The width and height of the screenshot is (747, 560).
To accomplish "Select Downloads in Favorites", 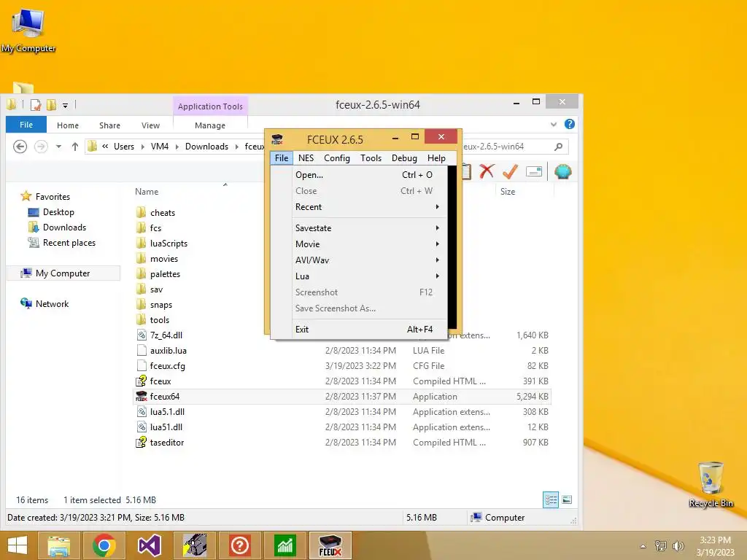I will 64,227.
